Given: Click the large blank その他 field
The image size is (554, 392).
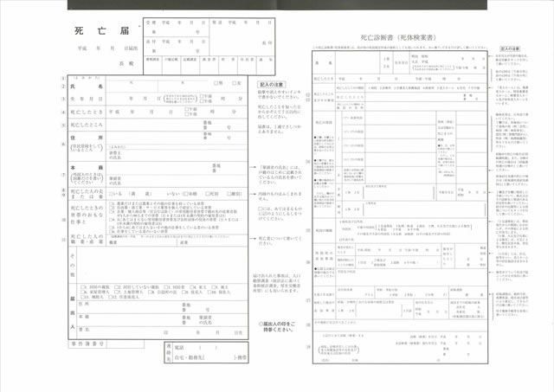Looking at the screenshot, I should (x=162, y=265).
